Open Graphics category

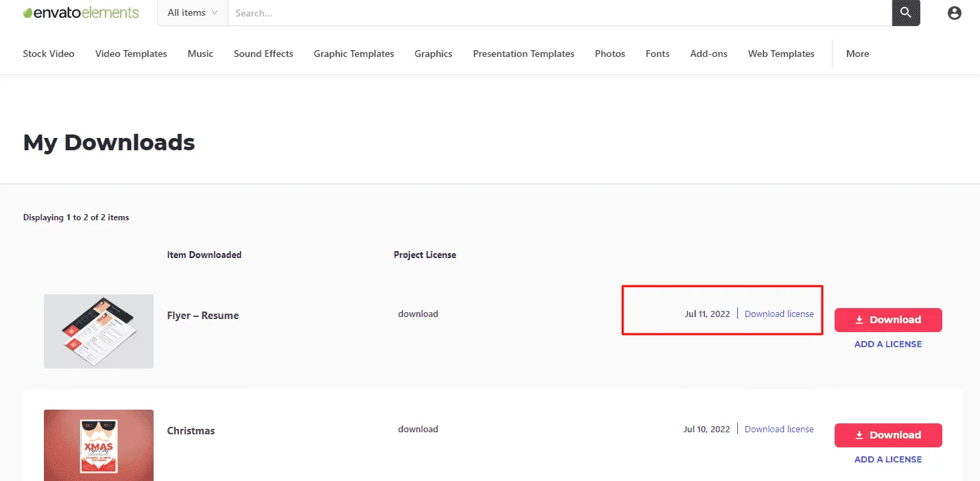[x=433, y=54]
